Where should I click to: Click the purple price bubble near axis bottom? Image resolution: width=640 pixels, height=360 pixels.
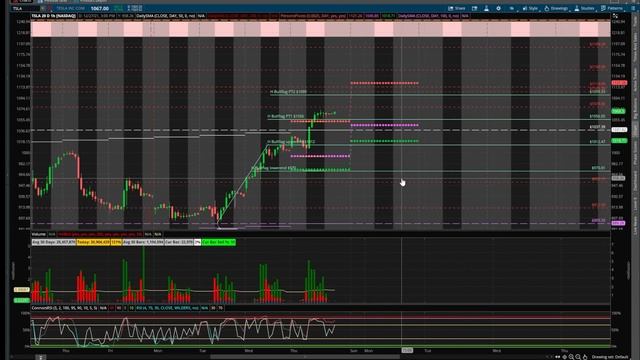tap(618, 223)
